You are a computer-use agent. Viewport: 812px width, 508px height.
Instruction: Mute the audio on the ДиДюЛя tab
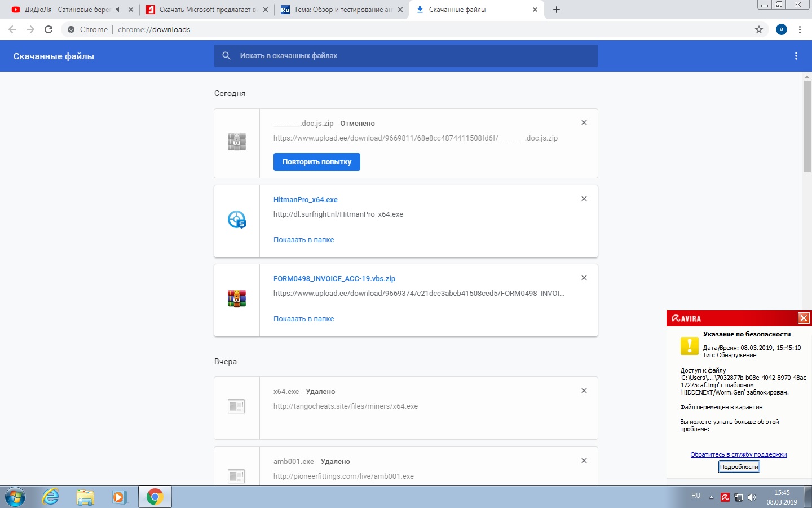point(118,10)
